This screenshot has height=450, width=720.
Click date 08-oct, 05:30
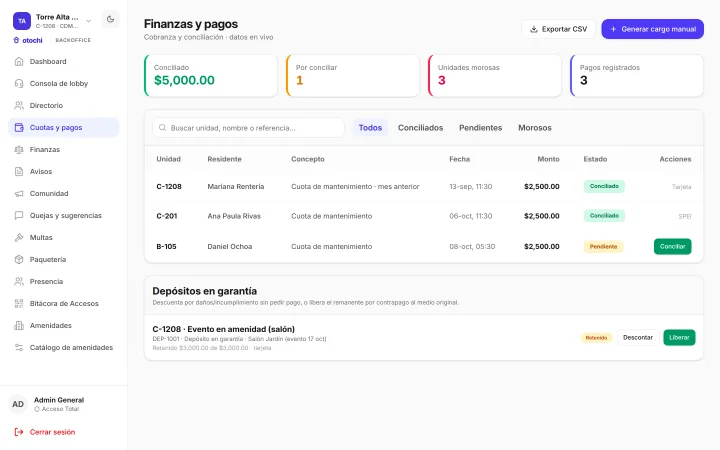click(472, 247)
